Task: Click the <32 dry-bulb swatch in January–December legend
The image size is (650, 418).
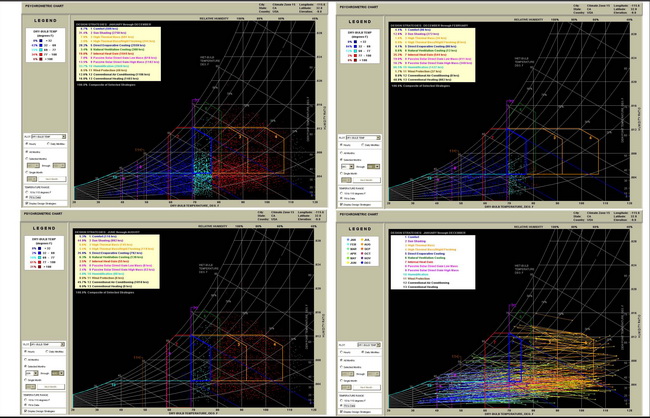Action: (42, 41)
